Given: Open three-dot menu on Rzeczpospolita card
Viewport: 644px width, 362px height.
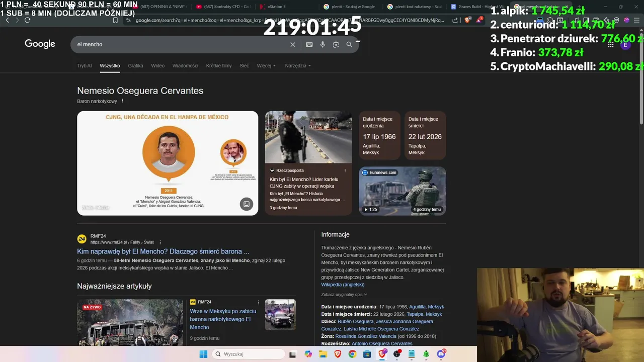Looking at the screenshot, I should coord(345,170).
